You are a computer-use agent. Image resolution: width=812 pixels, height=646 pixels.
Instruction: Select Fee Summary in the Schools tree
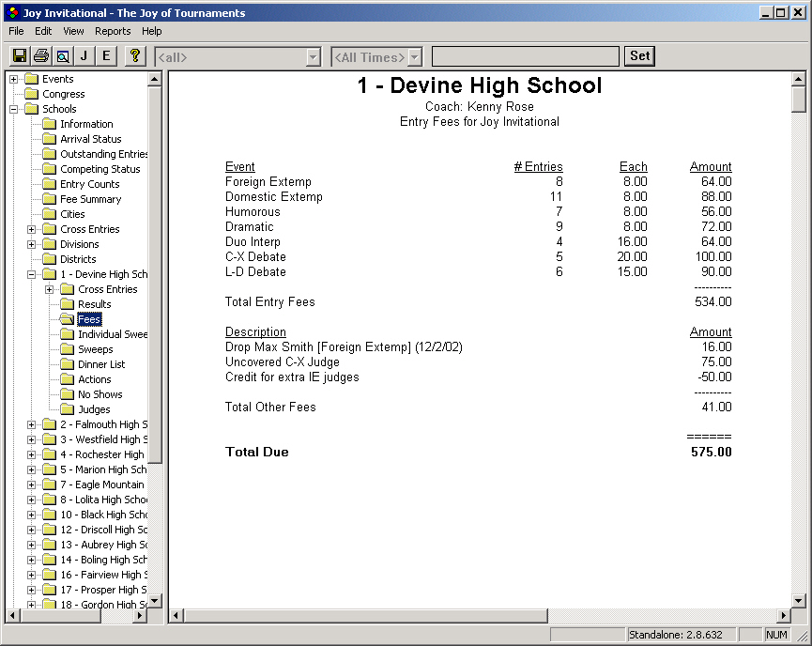coord(90,199)
